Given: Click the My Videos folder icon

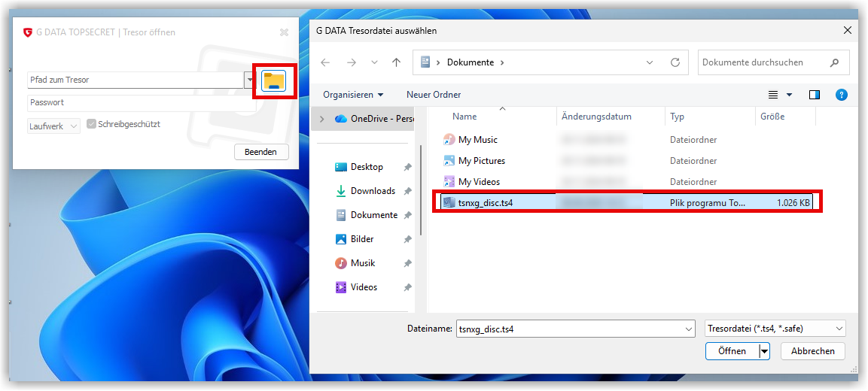Looking at the screenshot, I should [449, 182].
